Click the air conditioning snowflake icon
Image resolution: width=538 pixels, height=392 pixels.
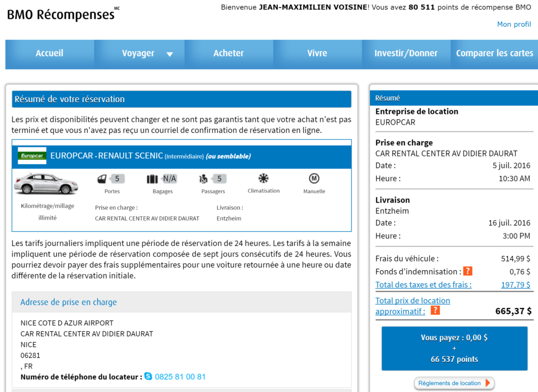[x=264, y=178]
